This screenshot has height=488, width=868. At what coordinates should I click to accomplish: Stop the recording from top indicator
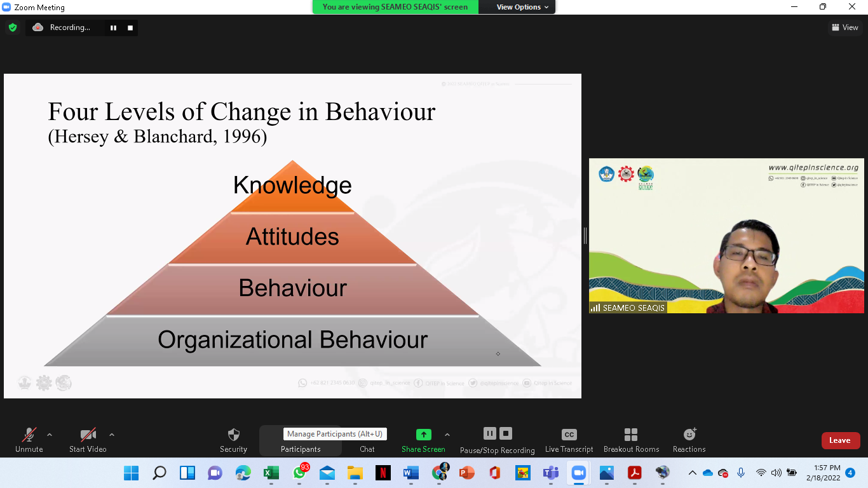[130, 27]
